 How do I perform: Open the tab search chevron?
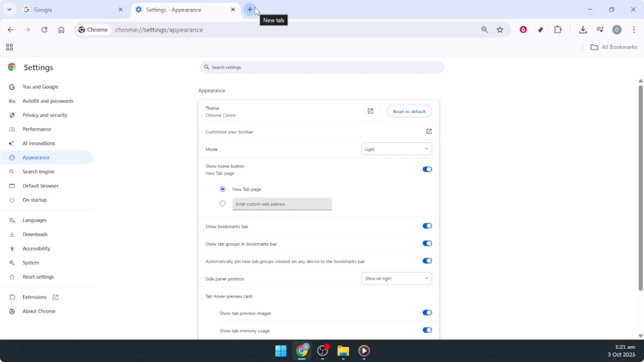9,9
